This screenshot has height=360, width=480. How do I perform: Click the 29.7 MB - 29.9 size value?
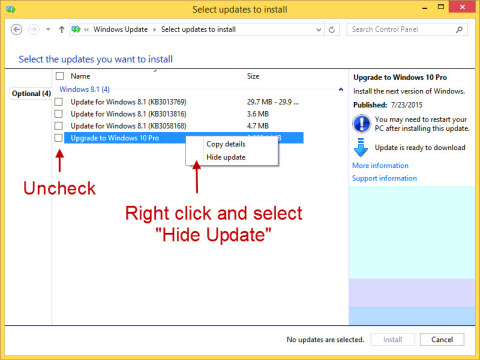coord(273,102)
